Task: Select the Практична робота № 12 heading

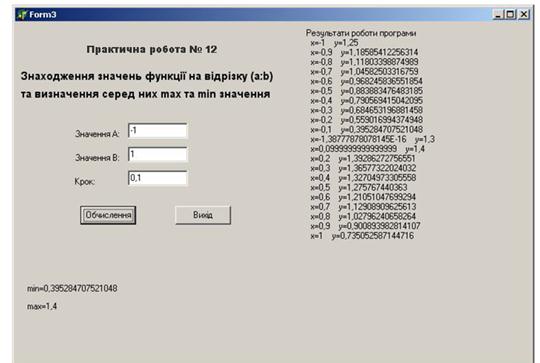Action: click(x=152, y=50)
